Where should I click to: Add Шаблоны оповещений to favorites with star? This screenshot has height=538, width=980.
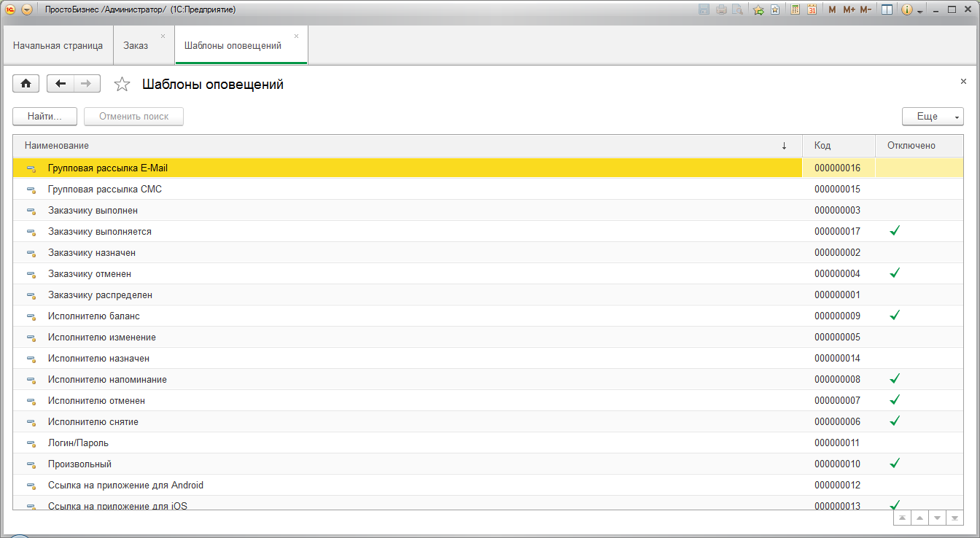tap(122, 85)
